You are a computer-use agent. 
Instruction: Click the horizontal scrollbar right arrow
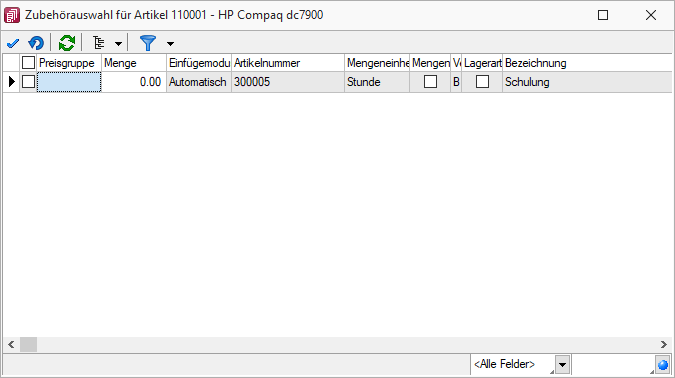tap(663, 344)
